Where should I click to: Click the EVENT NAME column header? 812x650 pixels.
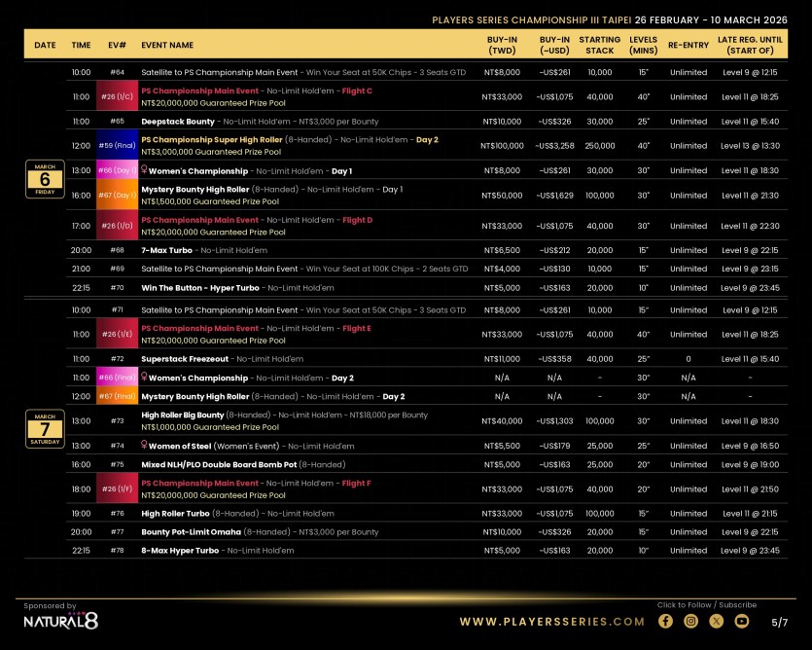coord(167,45)
